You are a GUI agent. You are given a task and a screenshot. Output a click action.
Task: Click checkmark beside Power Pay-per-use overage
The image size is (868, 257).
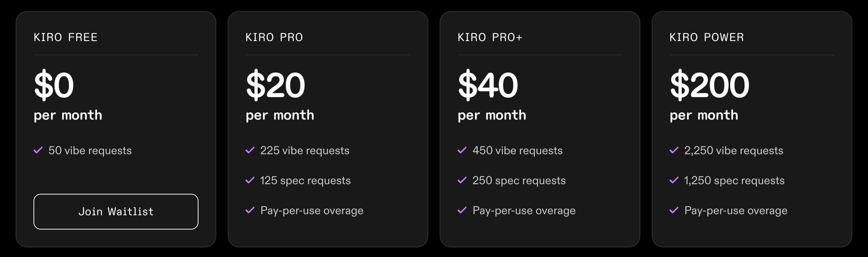pyautogui.click(x=674, y=210)
